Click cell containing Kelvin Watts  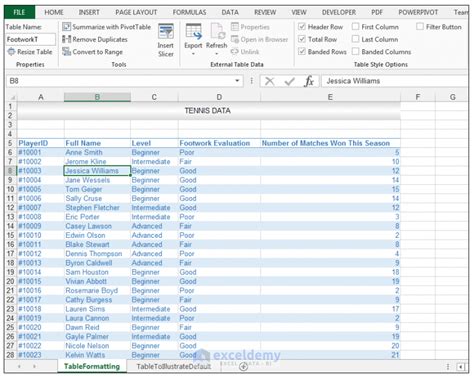(x=97, y=355)
